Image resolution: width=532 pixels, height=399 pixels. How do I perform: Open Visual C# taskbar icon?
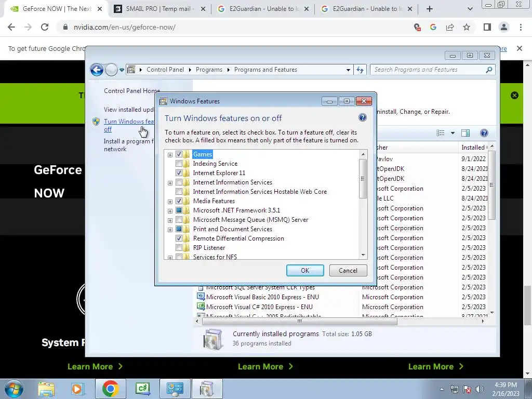pos(142,389)
